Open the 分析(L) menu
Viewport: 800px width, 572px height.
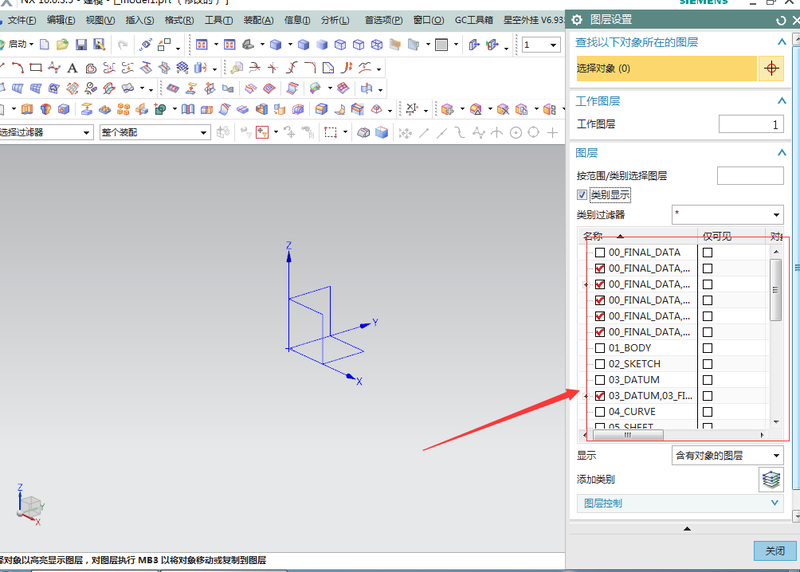[335, 20]
